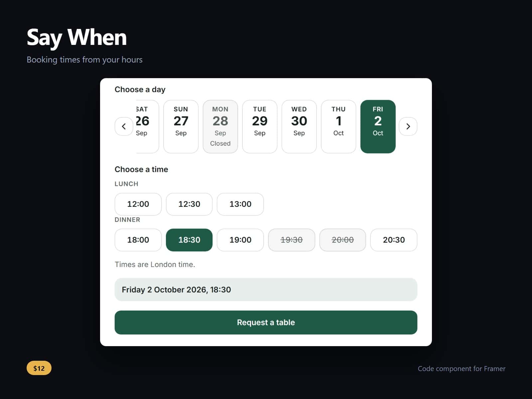Viewport: 532px width, 399px height.
Task: Pick the 18:00 dinner time
Action: tap(138, 240)
